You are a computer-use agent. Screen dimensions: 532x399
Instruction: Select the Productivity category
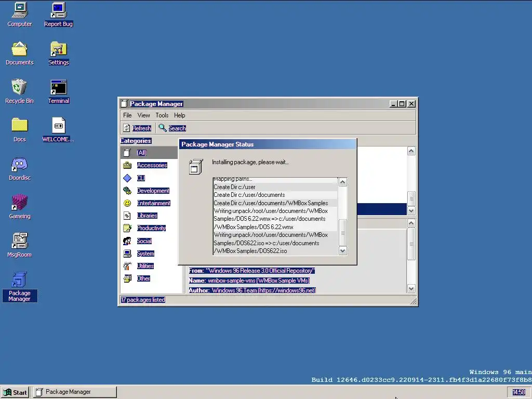[149, 228]
